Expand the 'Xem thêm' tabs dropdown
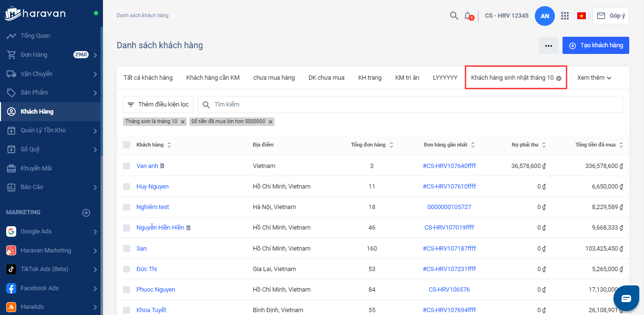The image size is (644, 315). click(594, 78)
